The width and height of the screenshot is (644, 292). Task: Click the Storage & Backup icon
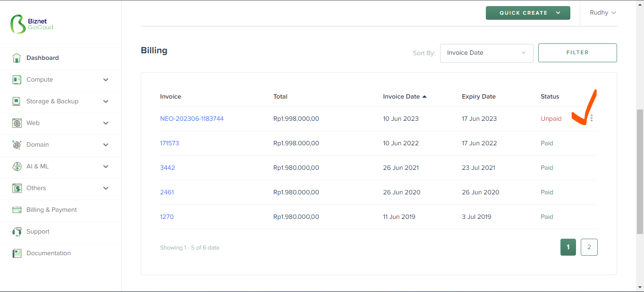click(x=17, y=101)
